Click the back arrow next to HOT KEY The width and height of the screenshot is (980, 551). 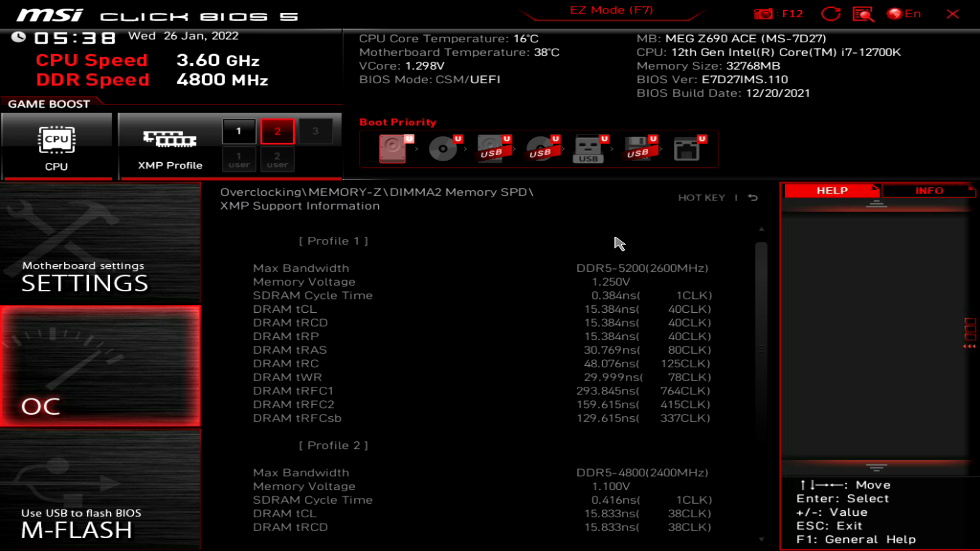(752, 197)
